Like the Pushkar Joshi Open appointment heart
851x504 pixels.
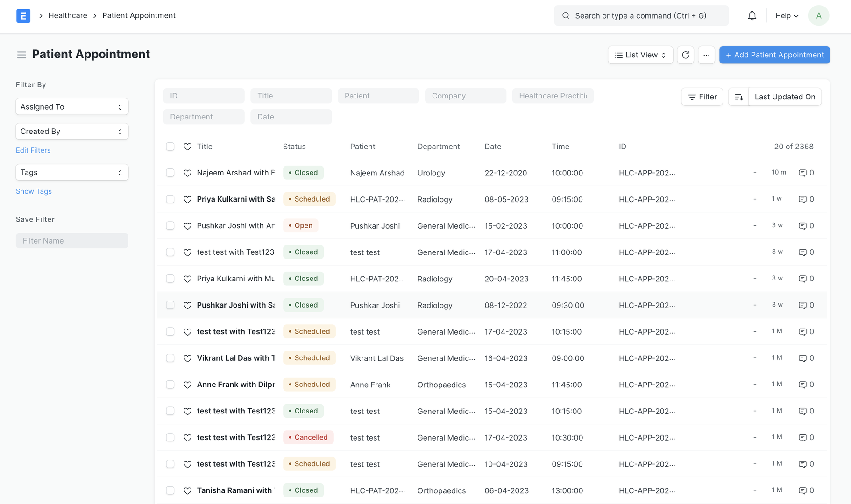[187, 226]
